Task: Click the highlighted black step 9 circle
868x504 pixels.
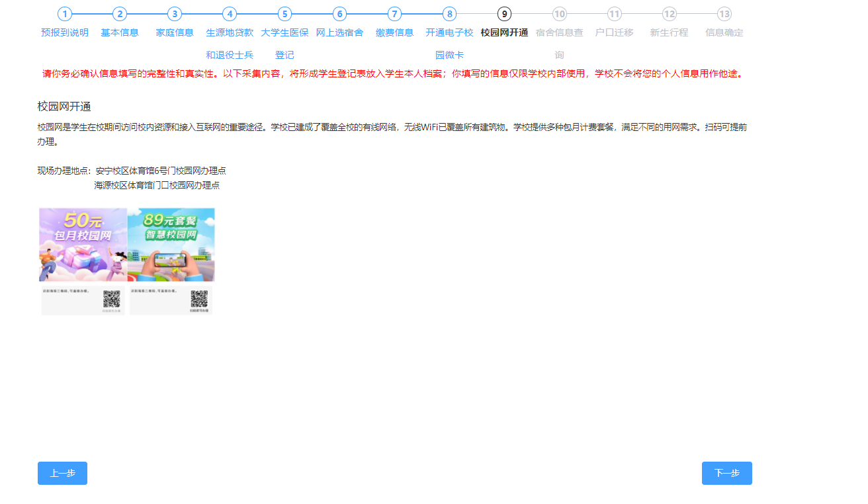Action: [503, 12]
